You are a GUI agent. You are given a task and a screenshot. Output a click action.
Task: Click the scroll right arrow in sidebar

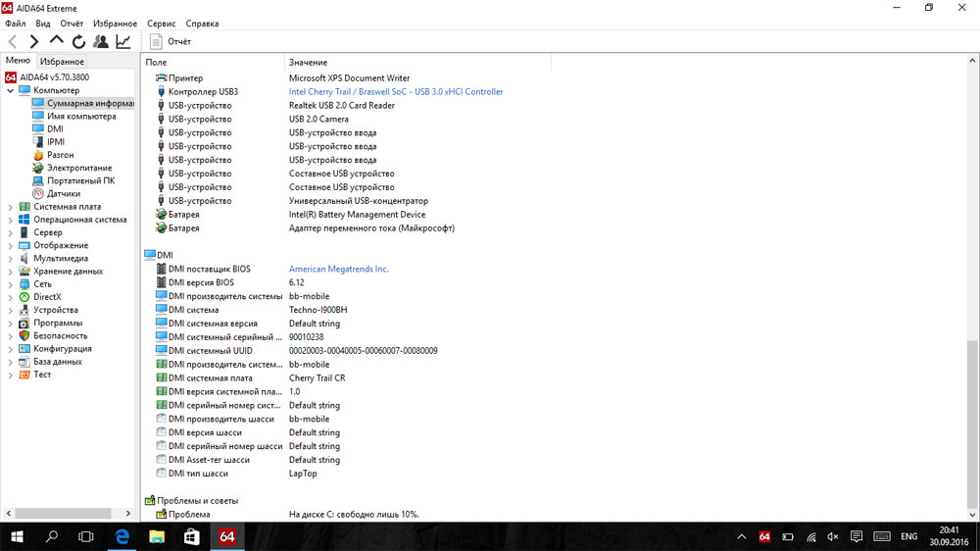(x=128, y=514)
